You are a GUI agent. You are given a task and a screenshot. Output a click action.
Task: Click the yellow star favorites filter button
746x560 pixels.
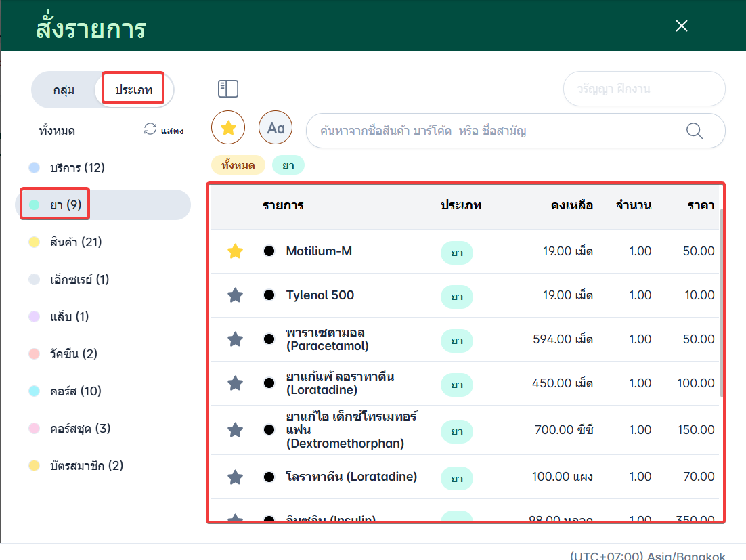(x=228, y=127)
